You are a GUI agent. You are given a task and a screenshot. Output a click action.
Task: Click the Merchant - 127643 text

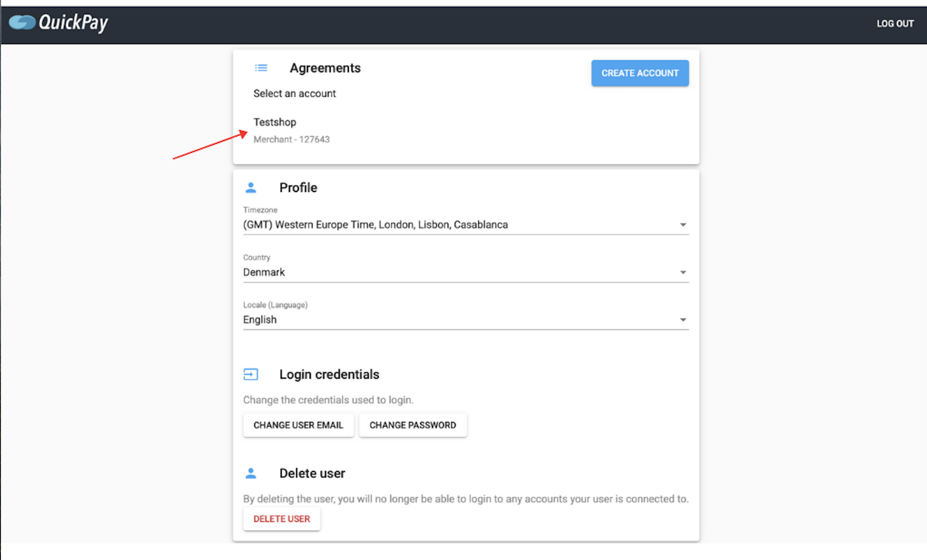click(x=292, y=140)
